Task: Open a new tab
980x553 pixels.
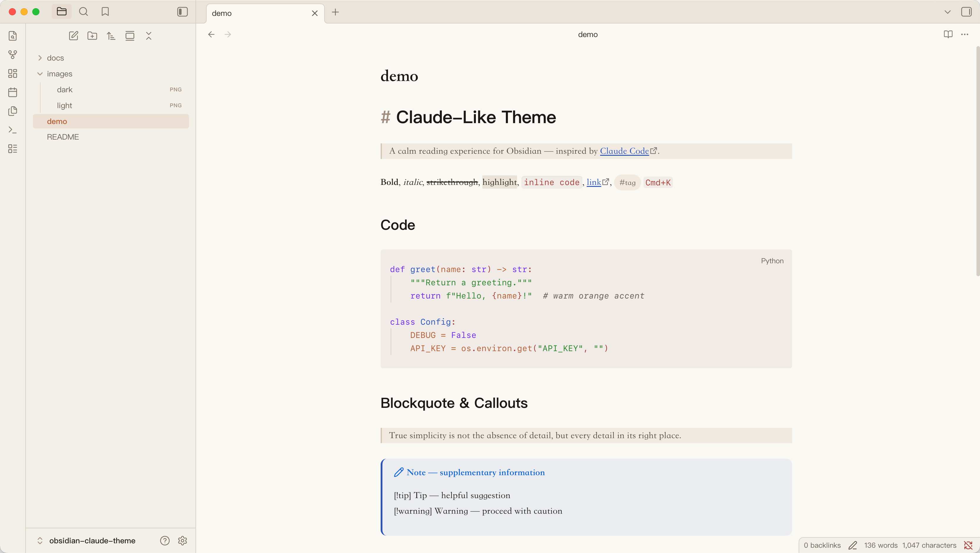Action: tap(335, 12)
